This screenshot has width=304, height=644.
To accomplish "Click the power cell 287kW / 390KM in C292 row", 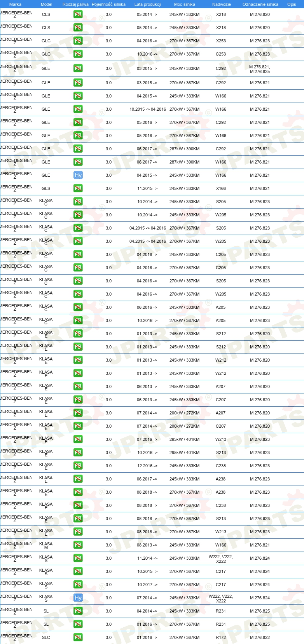I will (184, 149).
